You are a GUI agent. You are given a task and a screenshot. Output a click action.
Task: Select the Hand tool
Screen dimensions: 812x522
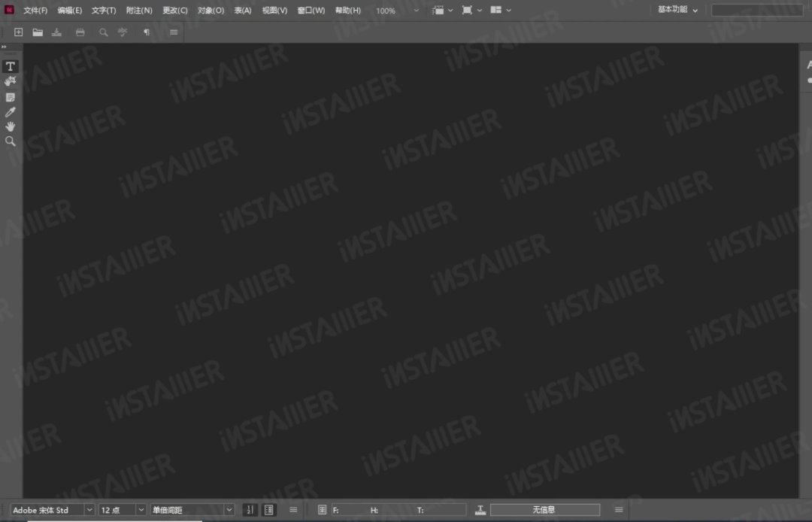[x=11, y=126]
